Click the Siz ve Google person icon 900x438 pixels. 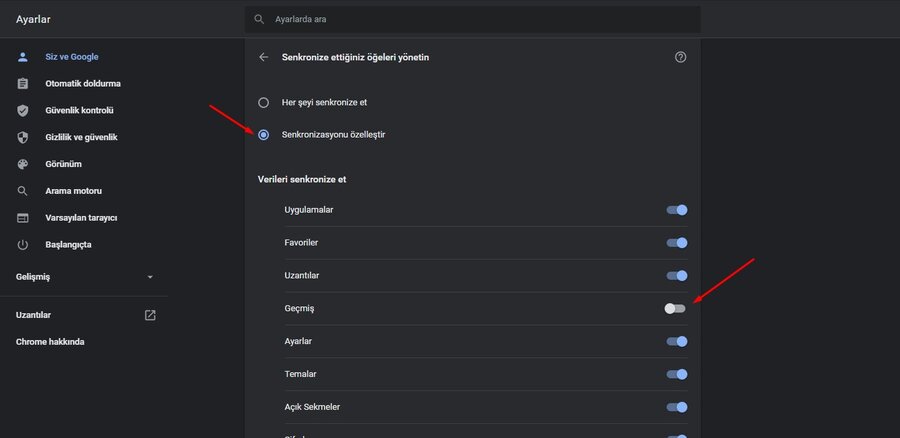pyautogui.click(x=22, y=57)
